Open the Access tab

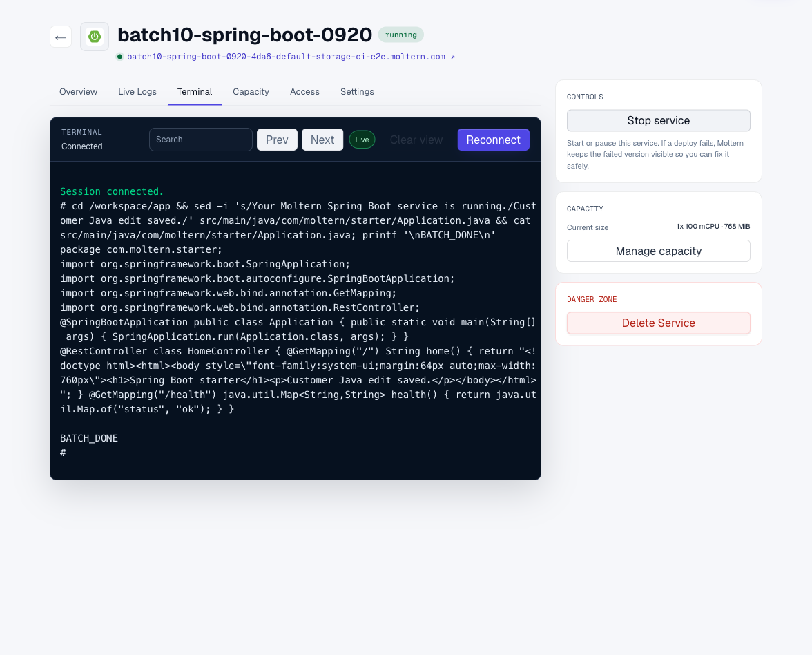(304, 92)
